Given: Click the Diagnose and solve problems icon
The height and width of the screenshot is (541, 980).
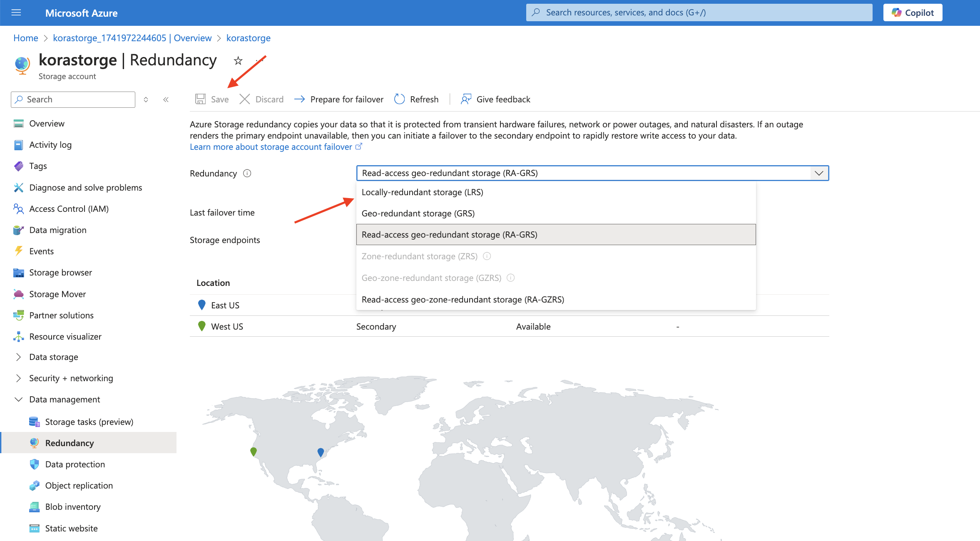Looking at the screenshot, I should pyautogui.click(x=18, y=188).
